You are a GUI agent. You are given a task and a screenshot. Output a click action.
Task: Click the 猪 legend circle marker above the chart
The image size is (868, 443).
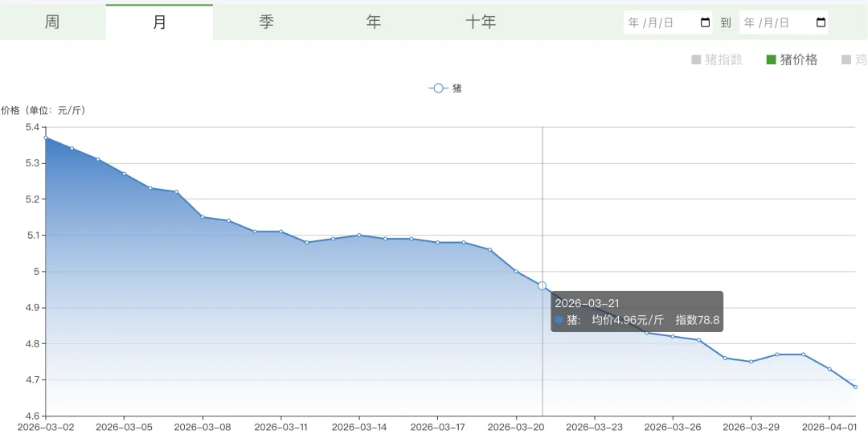pyautogui.click(x=438, y=88)
